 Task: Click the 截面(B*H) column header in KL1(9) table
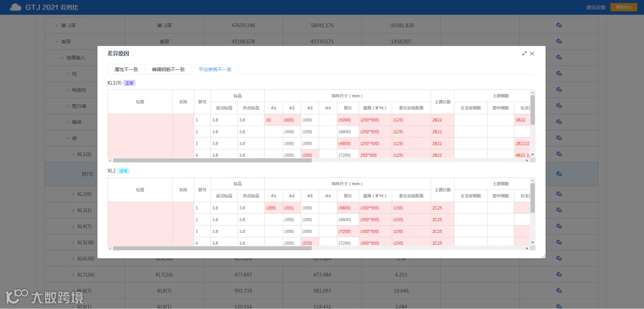[x=376, y=108]
